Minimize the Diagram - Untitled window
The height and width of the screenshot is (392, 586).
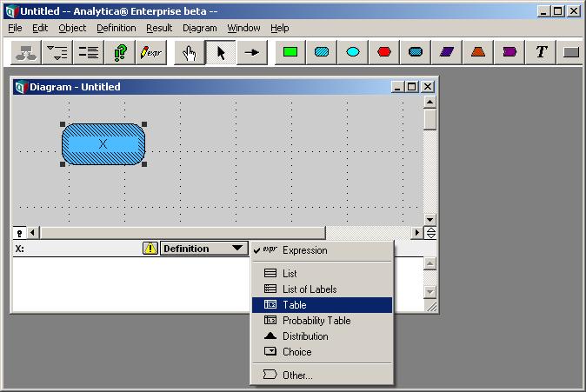coord(397,87)
